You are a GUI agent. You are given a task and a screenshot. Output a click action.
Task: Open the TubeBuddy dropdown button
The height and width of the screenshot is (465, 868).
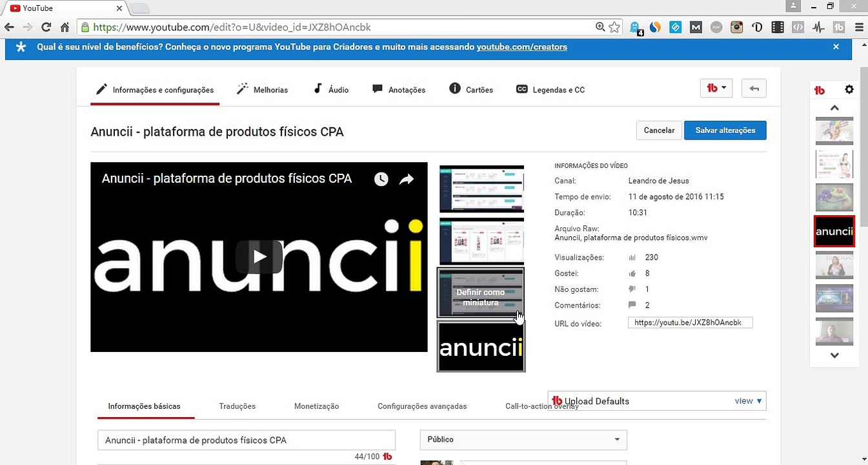click(716, 88)
